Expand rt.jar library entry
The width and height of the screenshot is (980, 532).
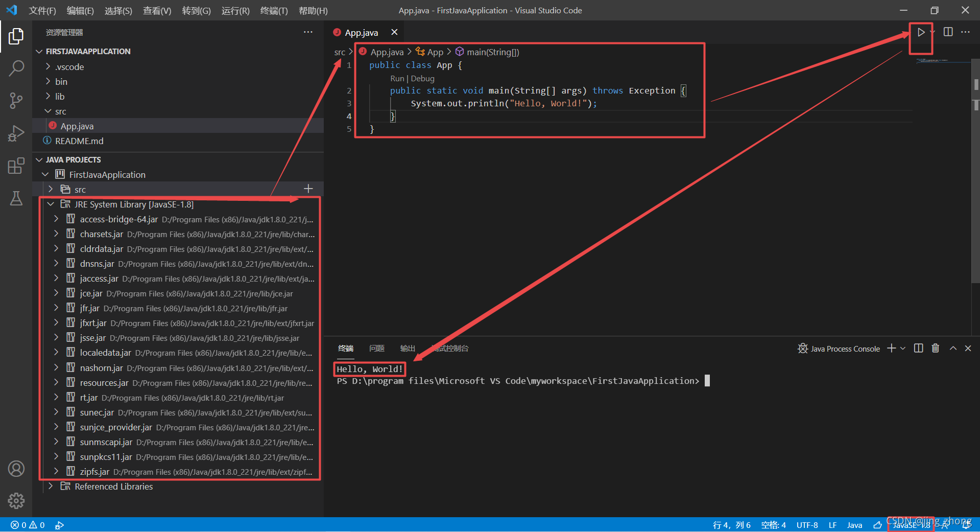tap(56, 397)
